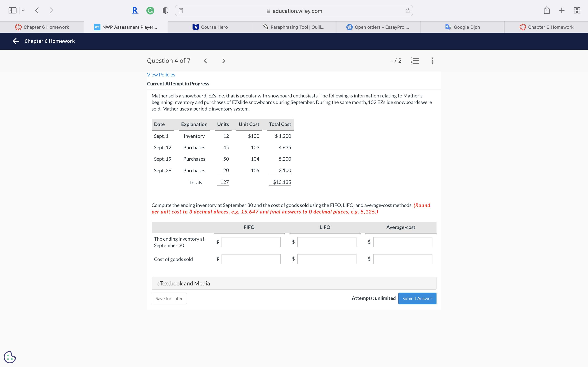Expand the sidebar dropdown chevron
This screenshot has width=588, height=367.
(23, 10)
